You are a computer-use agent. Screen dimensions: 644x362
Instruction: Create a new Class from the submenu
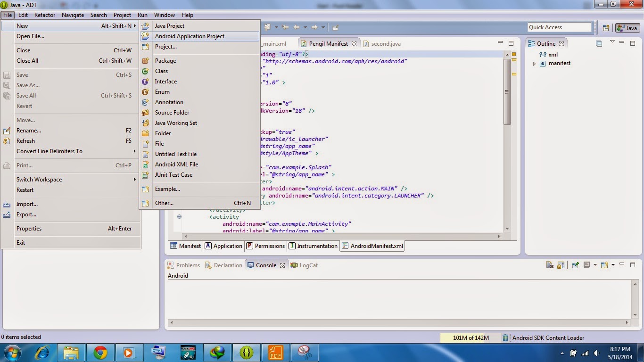coord(199,71)
